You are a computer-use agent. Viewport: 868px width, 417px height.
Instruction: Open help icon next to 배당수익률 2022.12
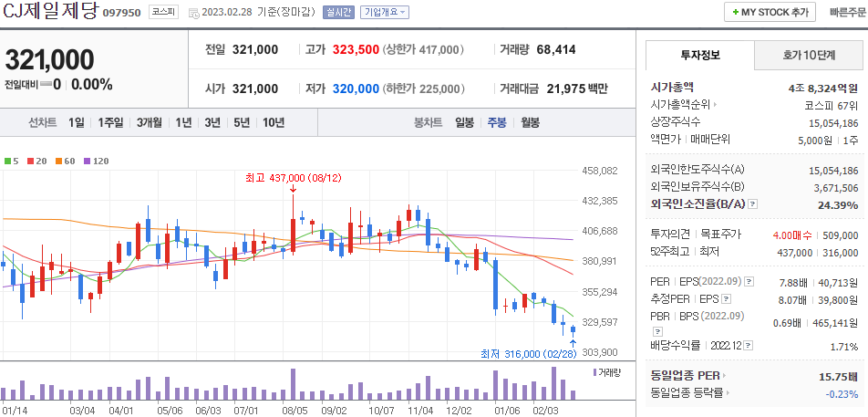click(748, 346)
